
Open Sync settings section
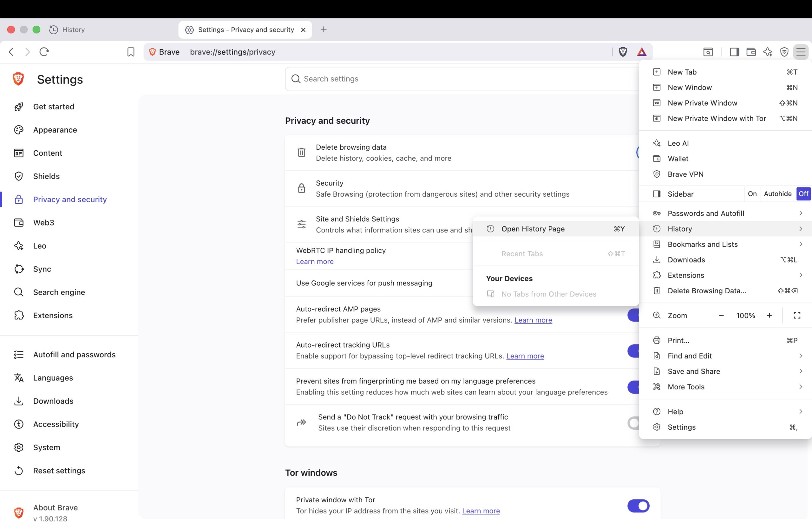point(69,269)
